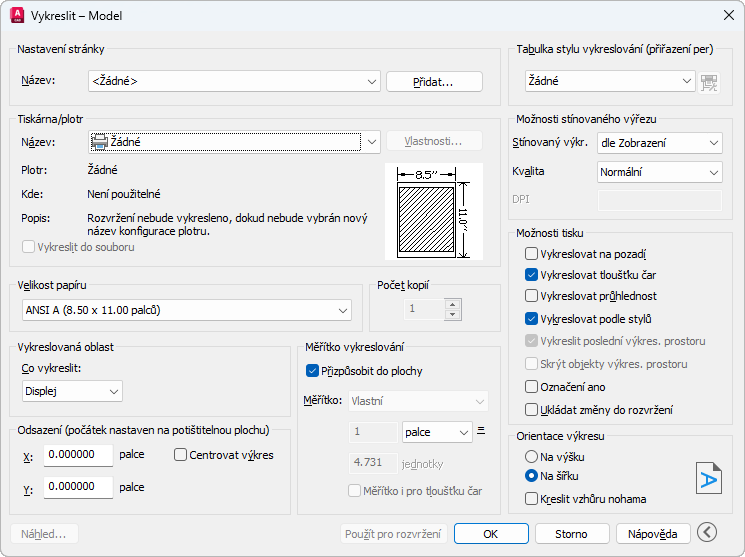
Task: Click the scale equals sign icon
Action: point(481,431)
